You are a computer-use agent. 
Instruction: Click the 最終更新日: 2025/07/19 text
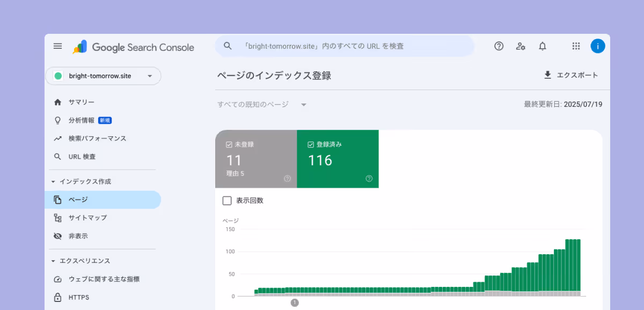[563, 105]
